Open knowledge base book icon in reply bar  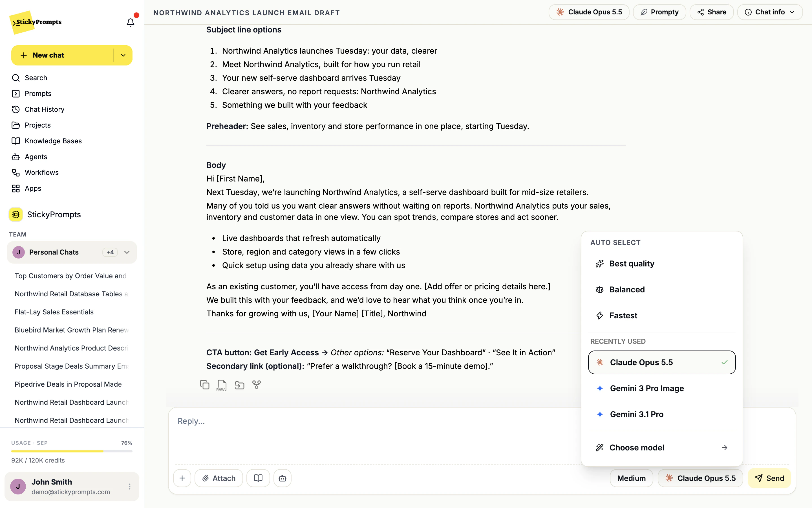pos(258,478)
